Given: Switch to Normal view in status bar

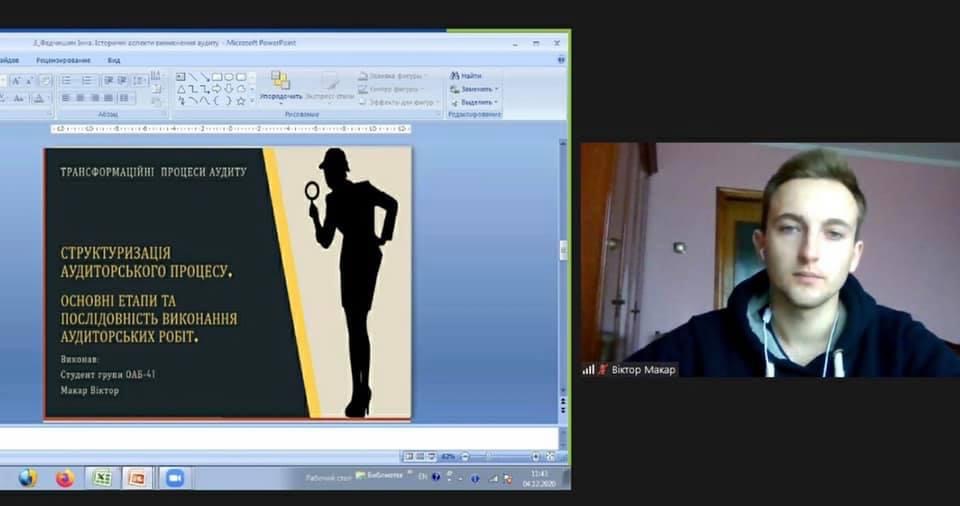Looking at the screenshot, I should pyautogui.click(x=410, y=456).
